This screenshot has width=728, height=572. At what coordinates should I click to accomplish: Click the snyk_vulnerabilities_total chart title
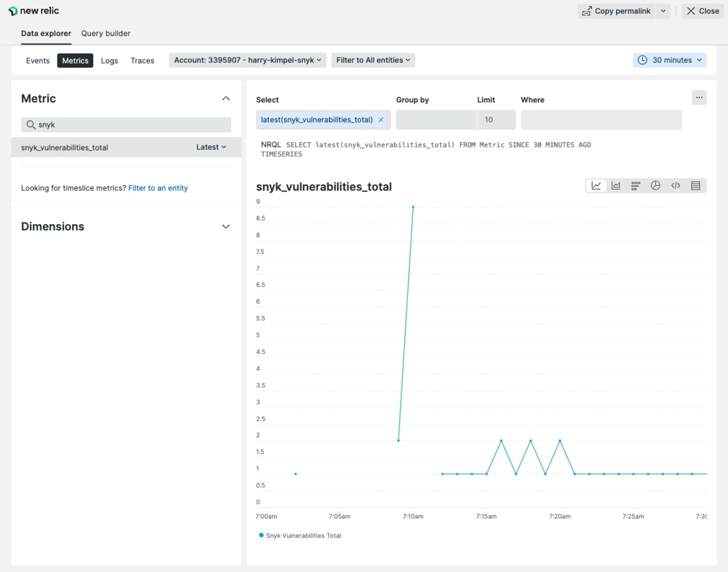tap(324, 186)
